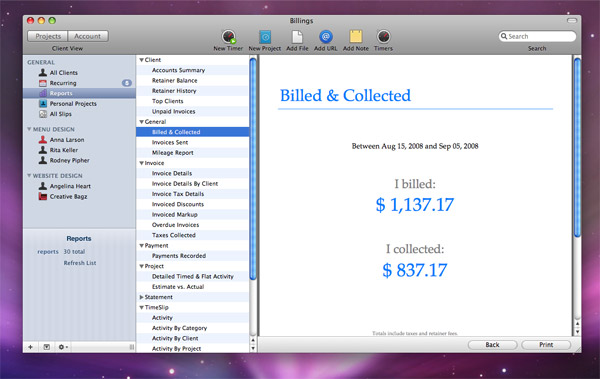Collapse the WEBSITE DESIGN sidebar group

[29, 176]
